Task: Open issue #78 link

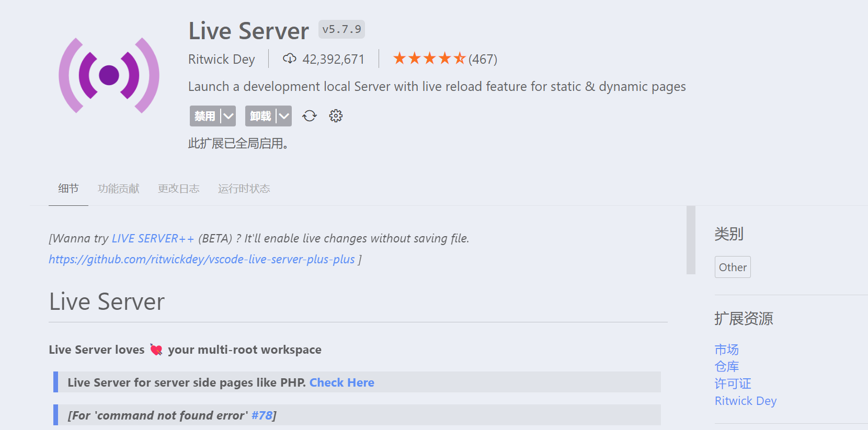Action: pos(262,415)
